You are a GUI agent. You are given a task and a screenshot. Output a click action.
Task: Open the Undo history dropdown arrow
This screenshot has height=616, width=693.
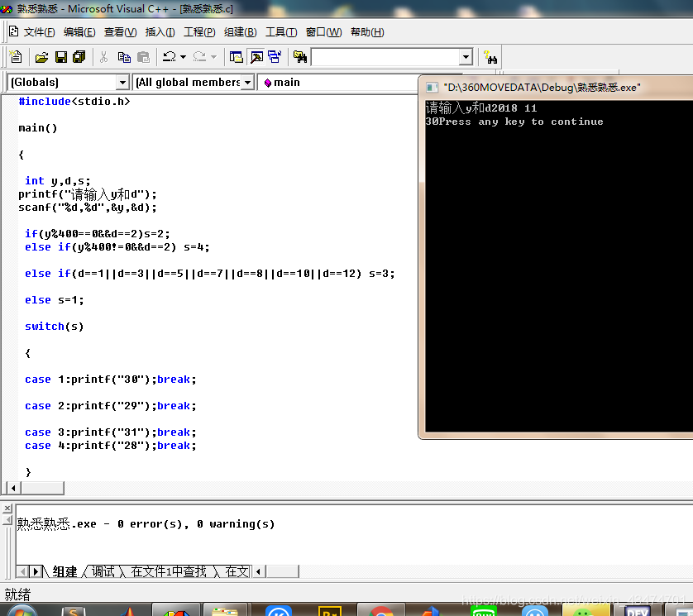(x=183, y=57)
